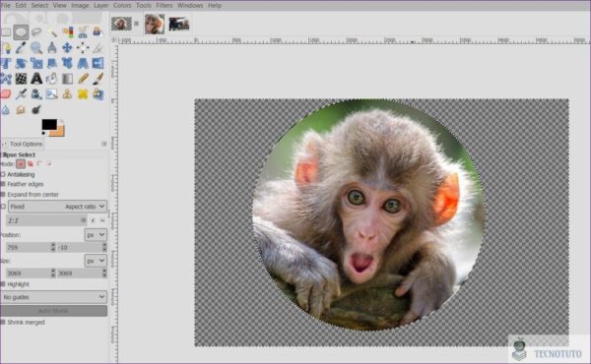This screenshot has height=364, width=591.
Task: Select the Measure compass tool
Action: point(52,48)
